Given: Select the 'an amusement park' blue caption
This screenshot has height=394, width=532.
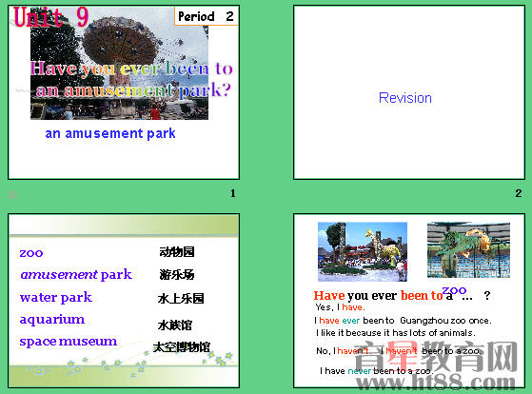Looking at the screenshot, I should coord(110,133).
